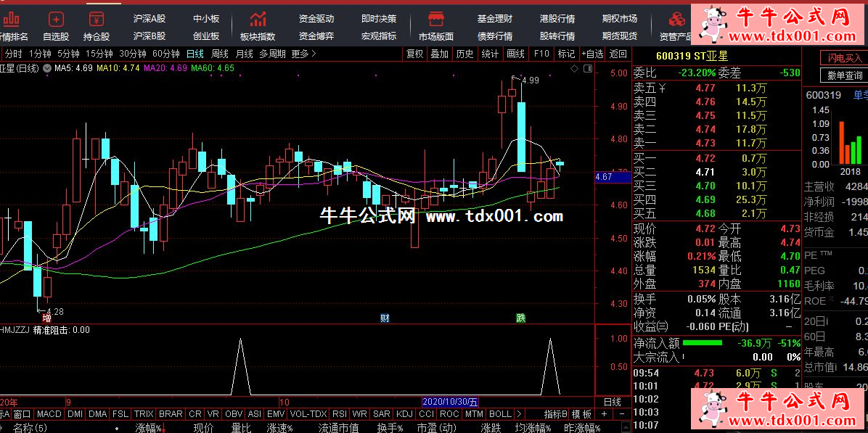
Task: Open 即时决策 menu item
Action: (379, 18)
